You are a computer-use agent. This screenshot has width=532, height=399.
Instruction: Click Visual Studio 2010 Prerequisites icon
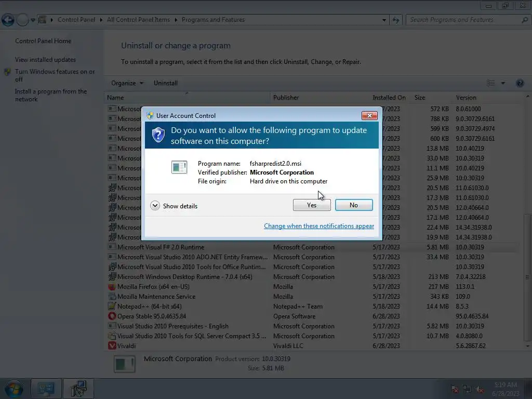(112, 326)
